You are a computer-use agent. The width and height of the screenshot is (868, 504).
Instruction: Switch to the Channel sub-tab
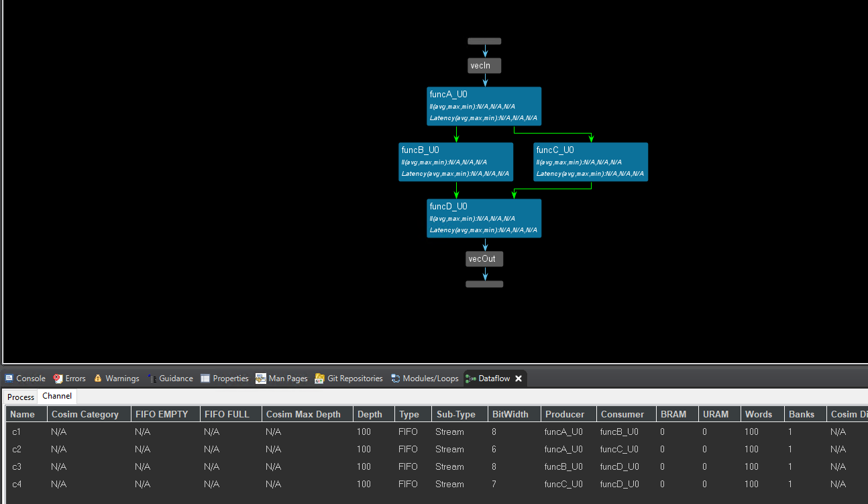(57, 396)
